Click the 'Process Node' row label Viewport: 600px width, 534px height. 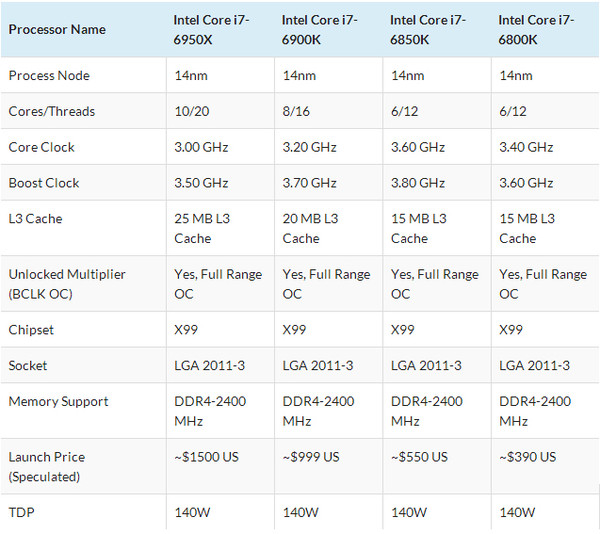(x=49, y=75)
